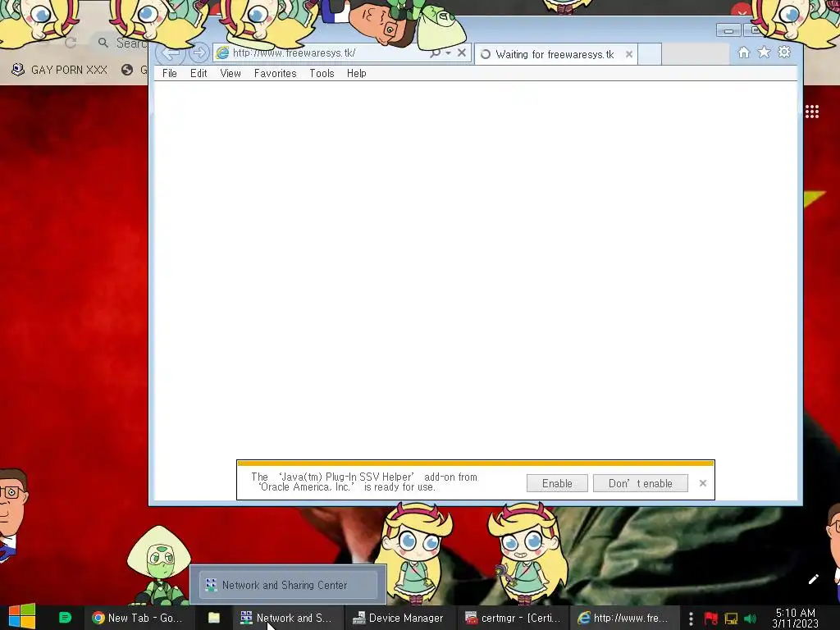Open the File menu
This screenshot has width=840, height=630.
[x=169, y=73]
